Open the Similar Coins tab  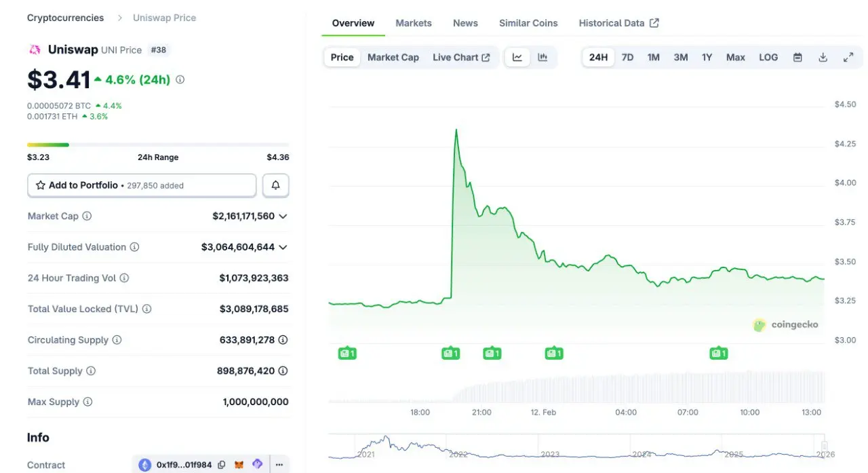tap(528, 23)
